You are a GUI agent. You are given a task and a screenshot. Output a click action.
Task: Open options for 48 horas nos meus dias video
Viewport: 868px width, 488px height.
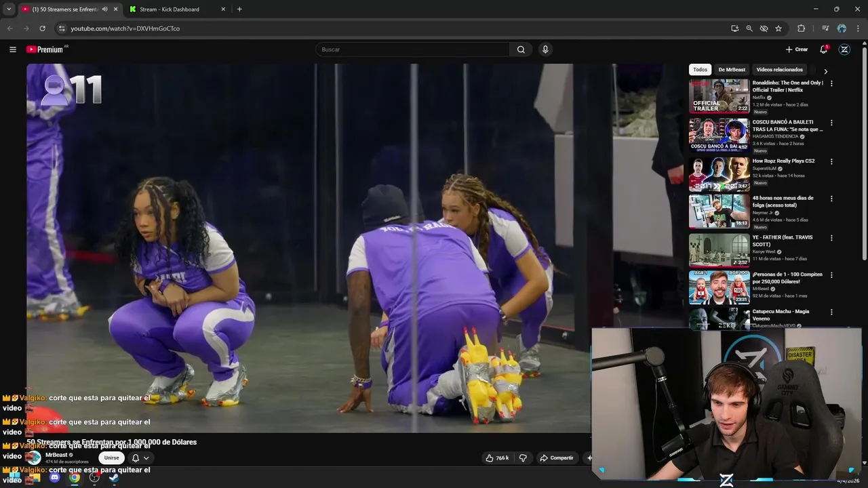[x=831, y=199]
